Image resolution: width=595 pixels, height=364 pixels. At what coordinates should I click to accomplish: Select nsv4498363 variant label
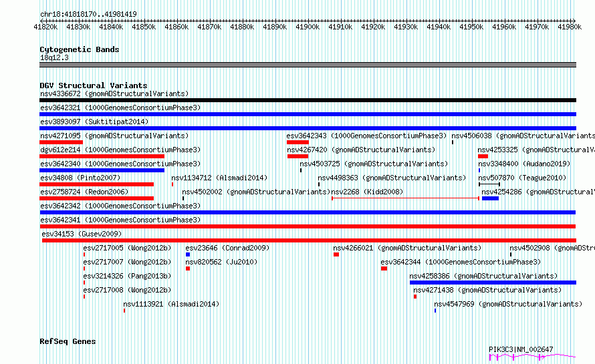click(392, 178)
